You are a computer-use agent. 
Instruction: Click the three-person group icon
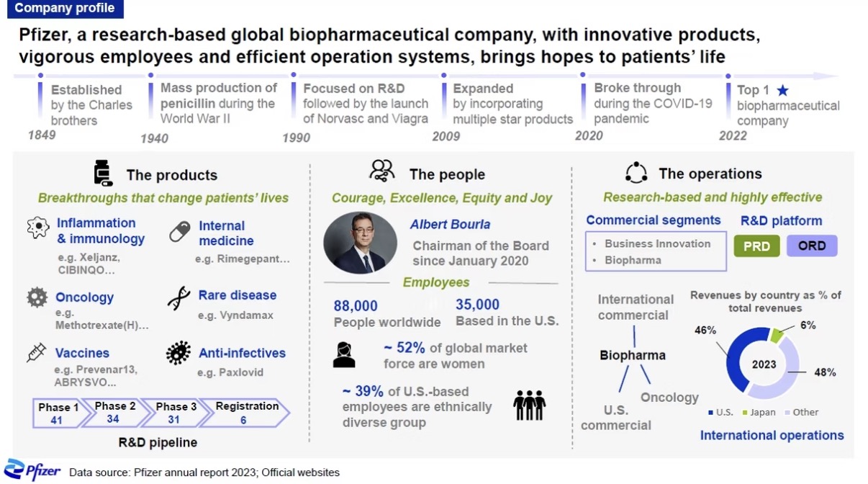click(x=529, y=405)
